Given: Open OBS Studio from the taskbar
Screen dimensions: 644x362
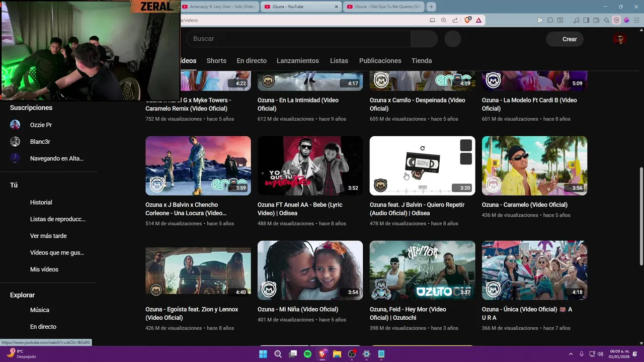Looking at the screenshot, I should click(x=352, y=354).
